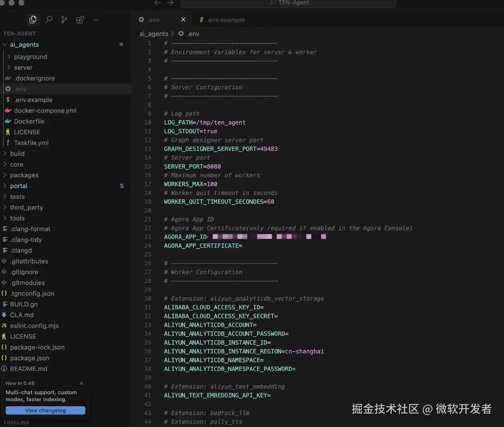Image resolution: width=504 pixels, height=427 pixels.
Task: Expand the playground folder
Action: click(65, 57)
